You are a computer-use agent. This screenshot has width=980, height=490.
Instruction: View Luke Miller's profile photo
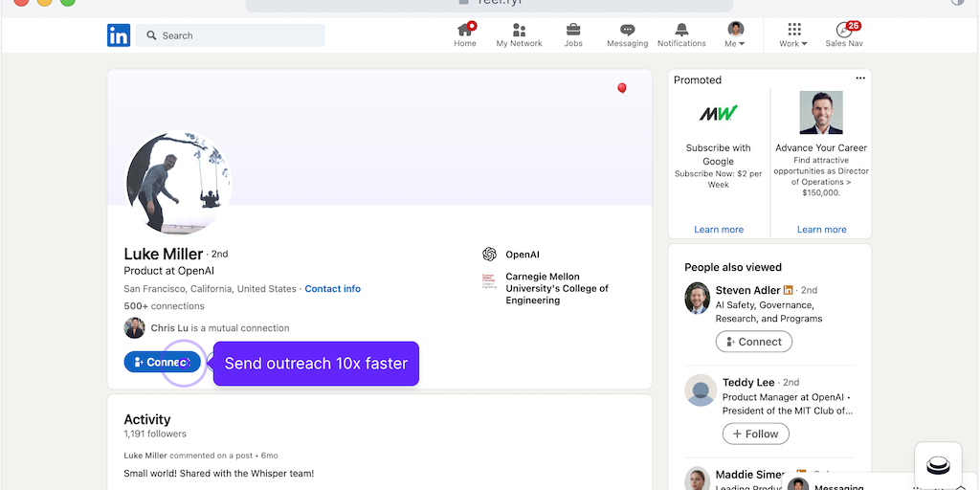179,183
